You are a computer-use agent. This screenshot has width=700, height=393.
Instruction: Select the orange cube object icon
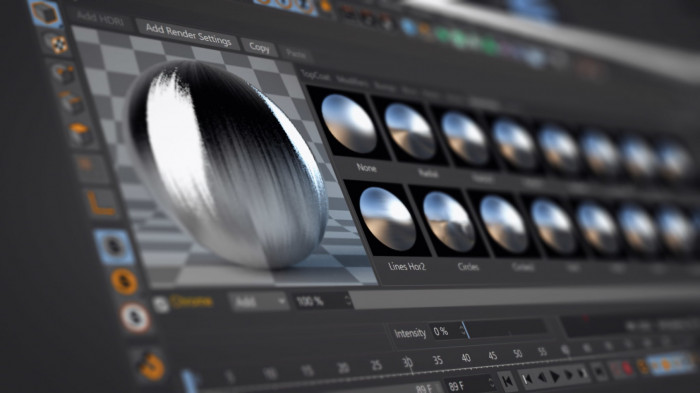[x=45, y=13]
